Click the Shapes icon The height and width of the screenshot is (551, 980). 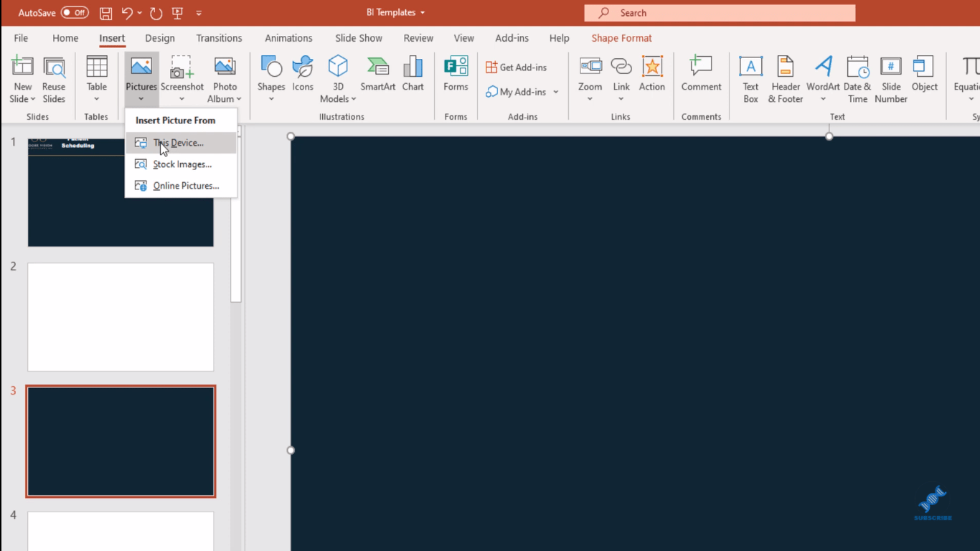click(x=271, y=67)
